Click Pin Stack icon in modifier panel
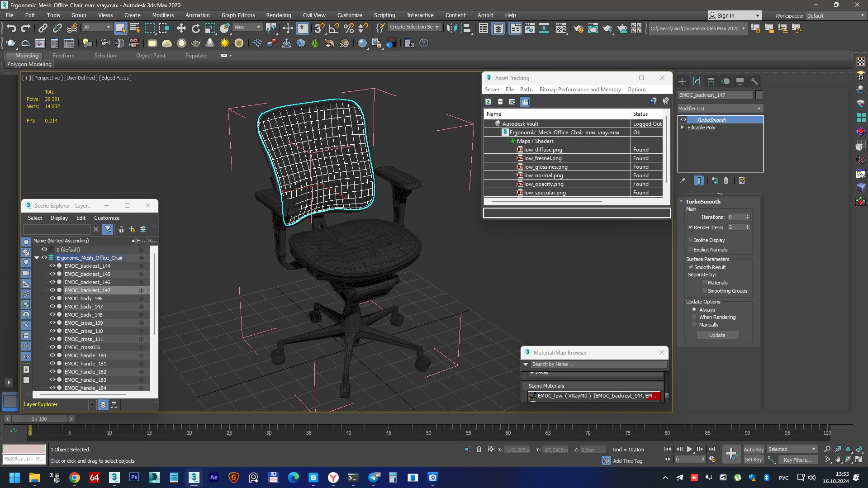Viewport: 868px width, 488px height. coord(683,180)
